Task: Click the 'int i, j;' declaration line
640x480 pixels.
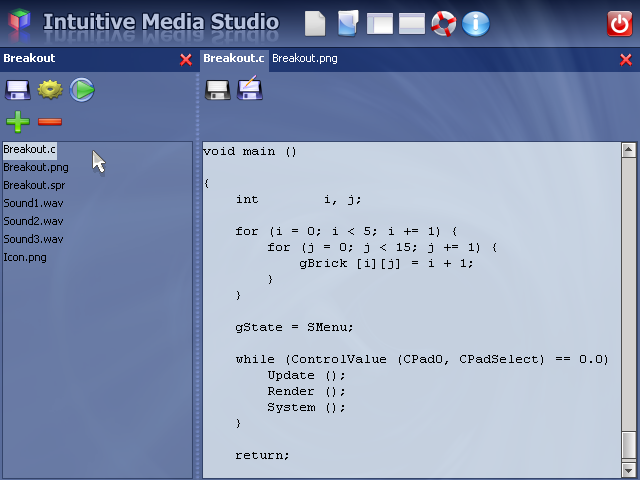Action: click(298, 200)
